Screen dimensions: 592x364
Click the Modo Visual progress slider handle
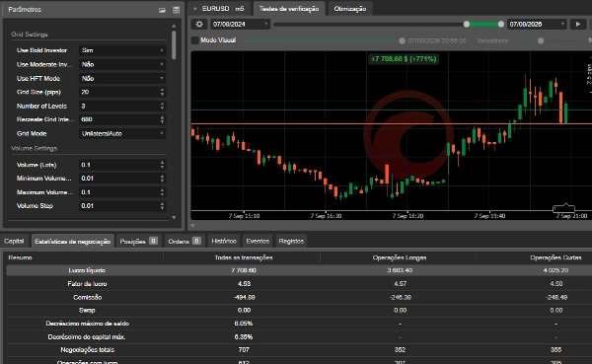[x=402, y=40]
